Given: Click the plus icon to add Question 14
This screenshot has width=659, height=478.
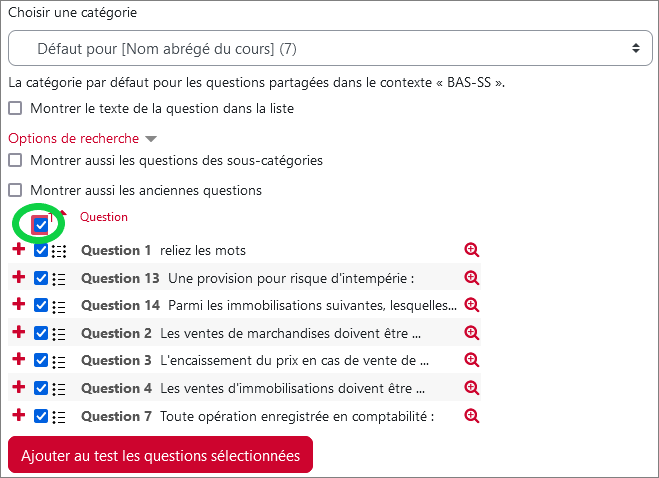Looking at the screenshot, I should pyautogui.click(x=18, y=304).
